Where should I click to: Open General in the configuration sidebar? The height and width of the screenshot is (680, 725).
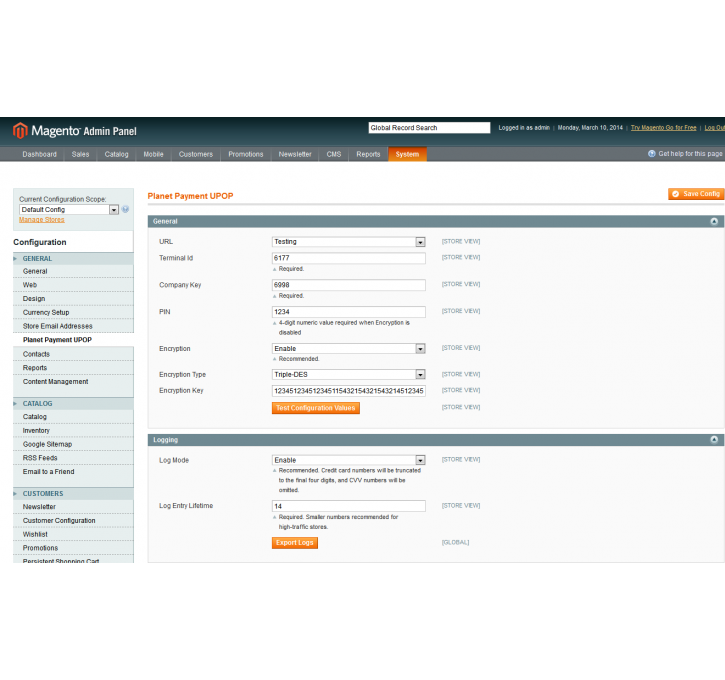73,271
